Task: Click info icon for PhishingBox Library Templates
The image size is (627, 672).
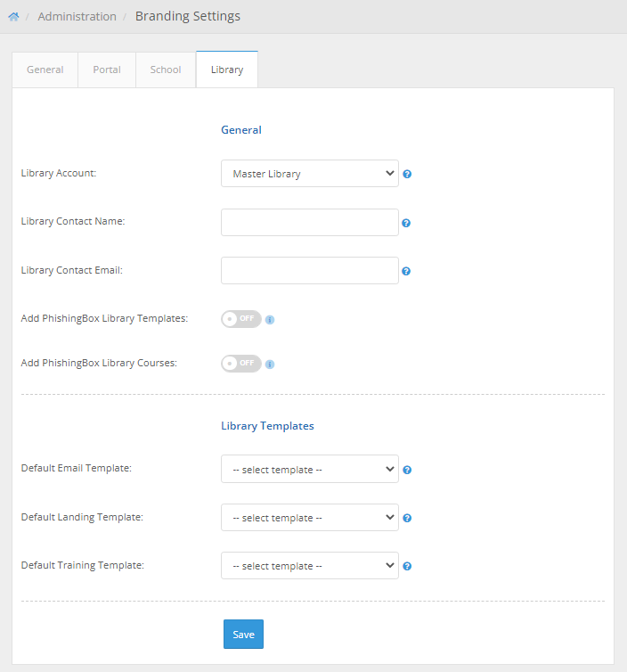Action: [x=270, y=319]
